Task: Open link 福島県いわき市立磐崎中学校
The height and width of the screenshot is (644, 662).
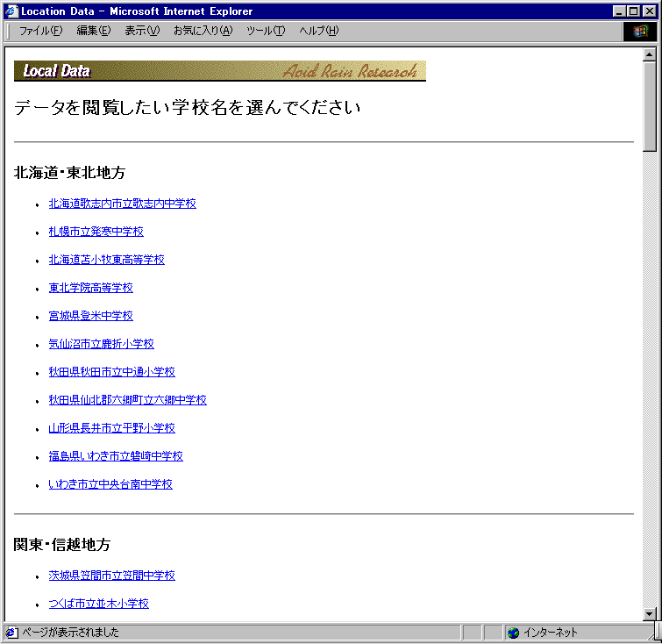Action: (116, 456)
